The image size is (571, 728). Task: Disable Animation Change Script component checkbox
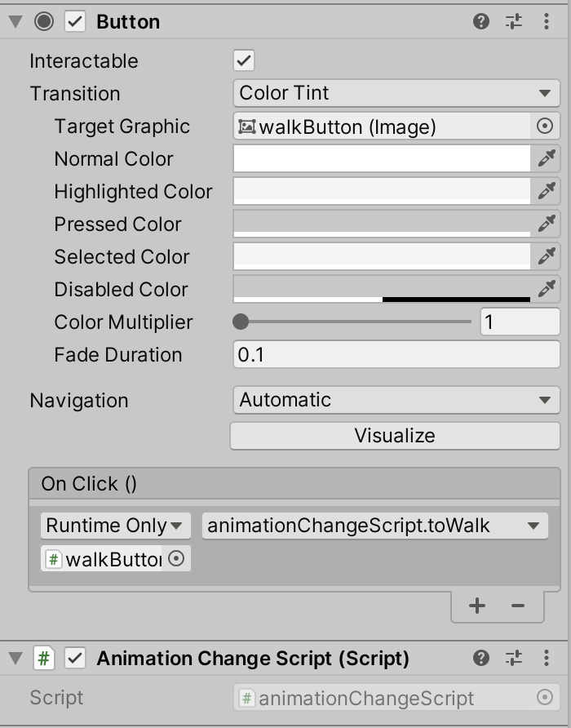pos(75,658)
